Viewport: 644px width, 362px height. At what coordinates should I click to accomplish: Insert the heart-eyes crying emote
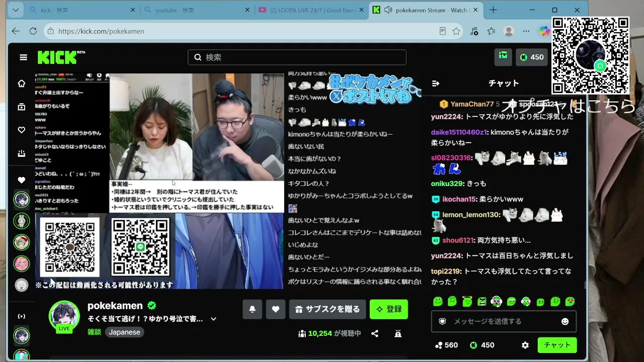570,302
